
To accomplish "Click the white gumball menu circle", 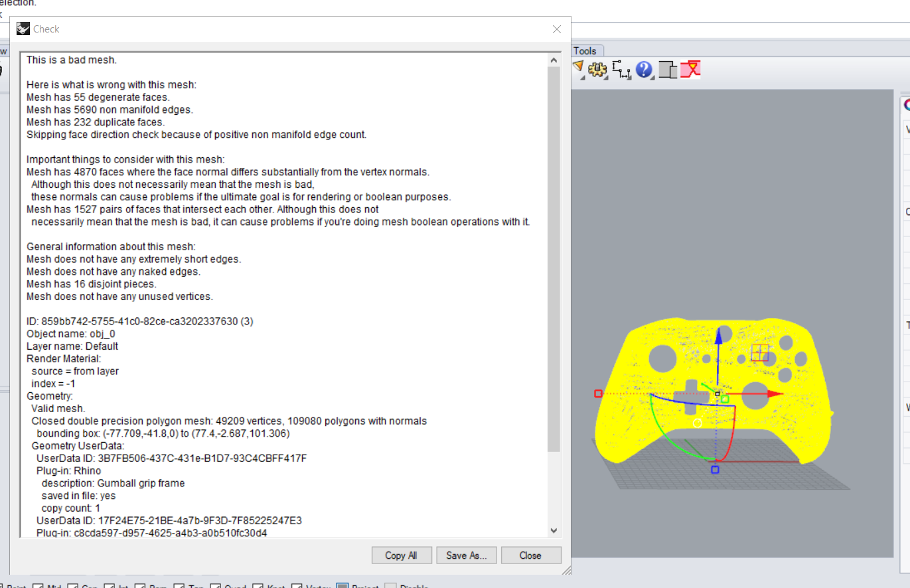I will (697, 423).
